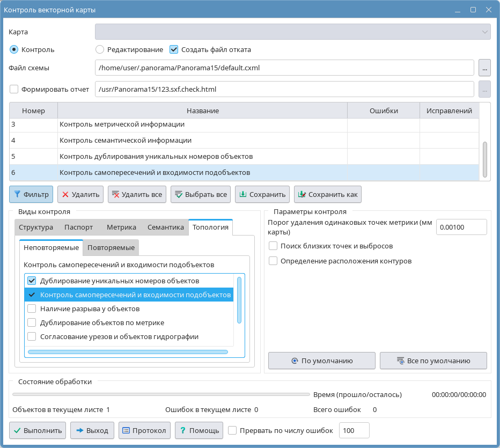Run the check with Выполнить
500x448 pixels.
(38, 430)
